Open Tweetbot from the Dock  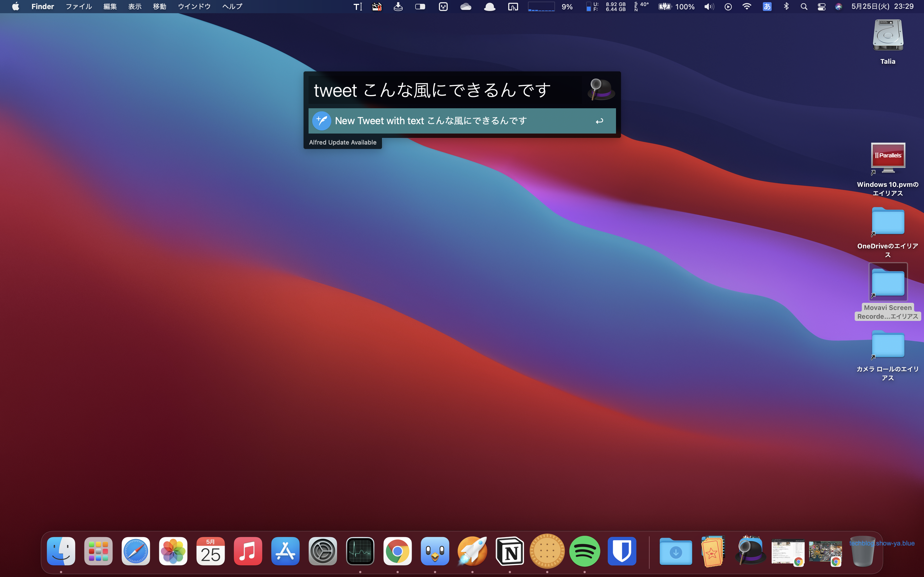point(435,551)
